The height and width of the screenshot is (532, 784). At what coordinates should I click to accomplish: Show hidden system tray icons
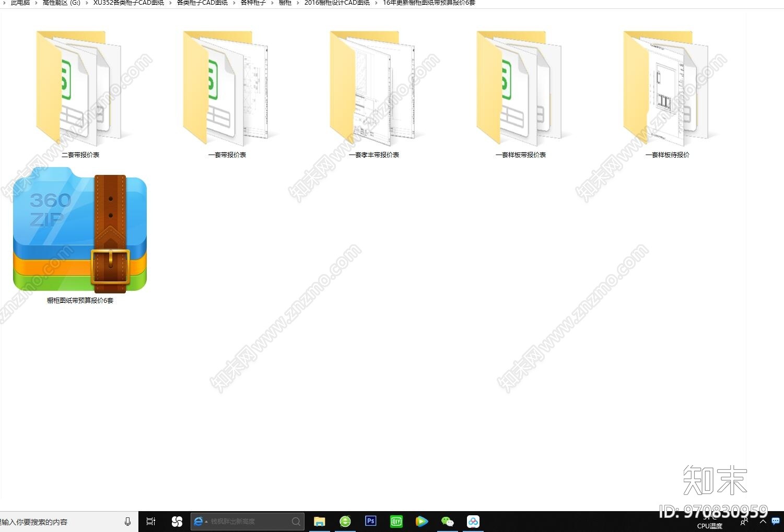click(763, 522)
